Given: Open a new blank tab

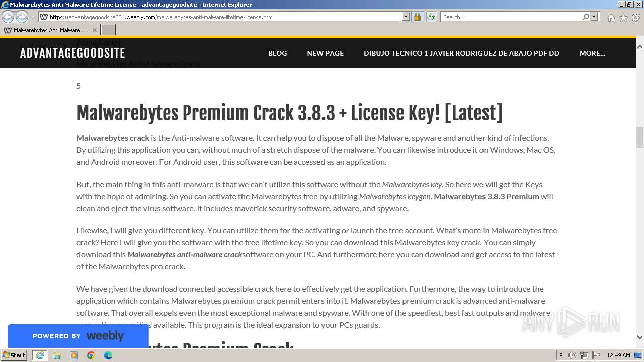Looking at the screenshot, I should click(108, 30).
